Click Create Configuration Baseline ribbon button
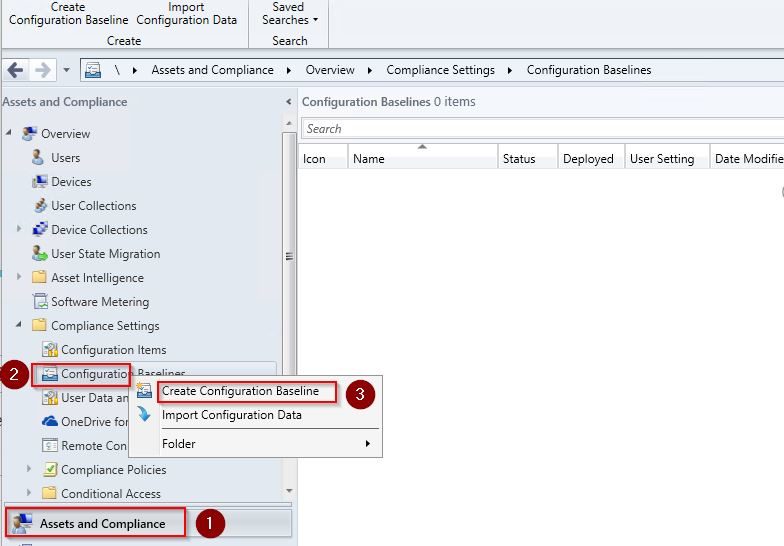This screenshot has width=784, height=546. point(68,14)
